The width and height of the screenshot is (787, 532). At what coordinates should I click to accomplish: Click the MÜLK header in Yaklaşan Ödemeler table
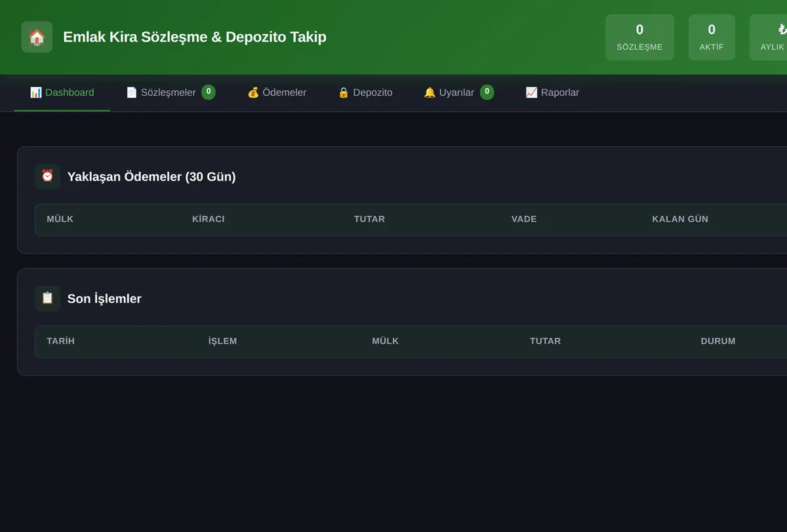coord(60,219)
